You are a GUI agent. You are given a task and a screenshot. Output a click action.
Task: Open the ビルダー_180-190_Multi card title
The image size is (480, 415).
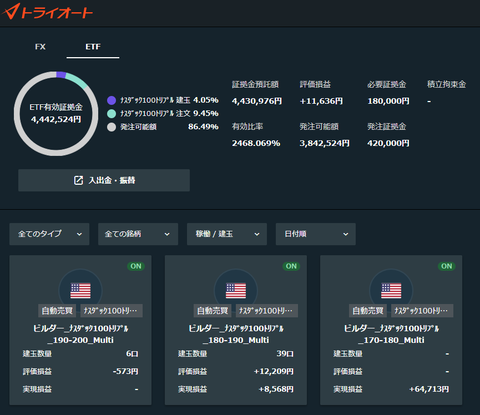[x=236, y=334]
